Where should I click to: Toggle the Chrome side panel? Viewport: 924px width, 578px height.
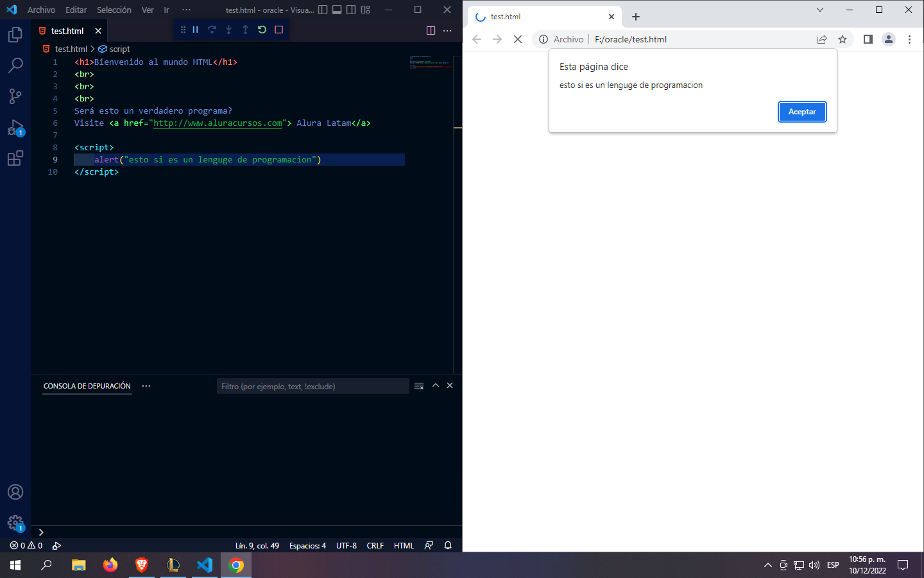[x=868, y=39]
